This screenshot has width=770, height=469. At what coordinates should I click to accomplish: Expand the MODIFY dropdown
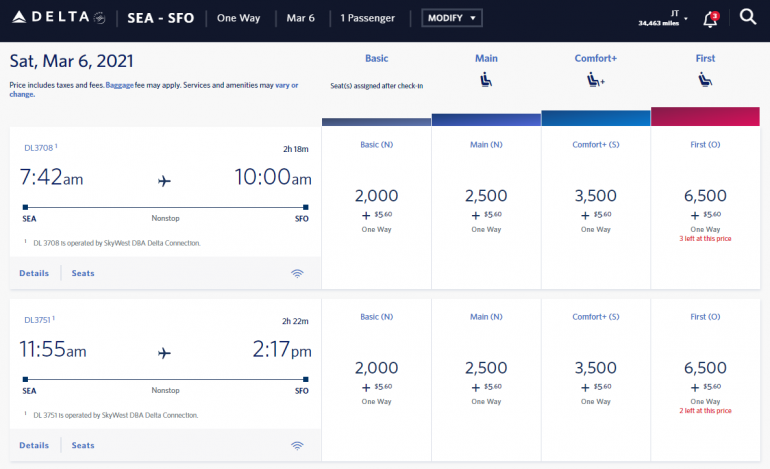451,18
